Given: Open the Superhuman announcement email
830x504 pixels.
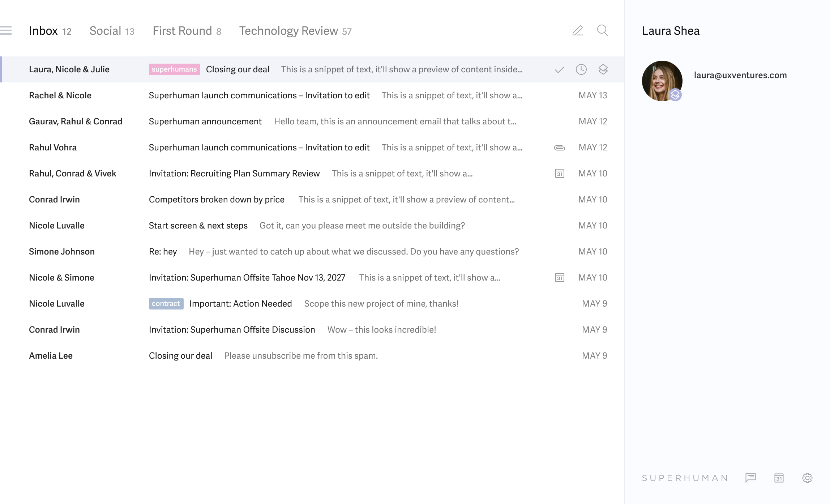Looking at the screenshot, I should (x=312, y=121).
